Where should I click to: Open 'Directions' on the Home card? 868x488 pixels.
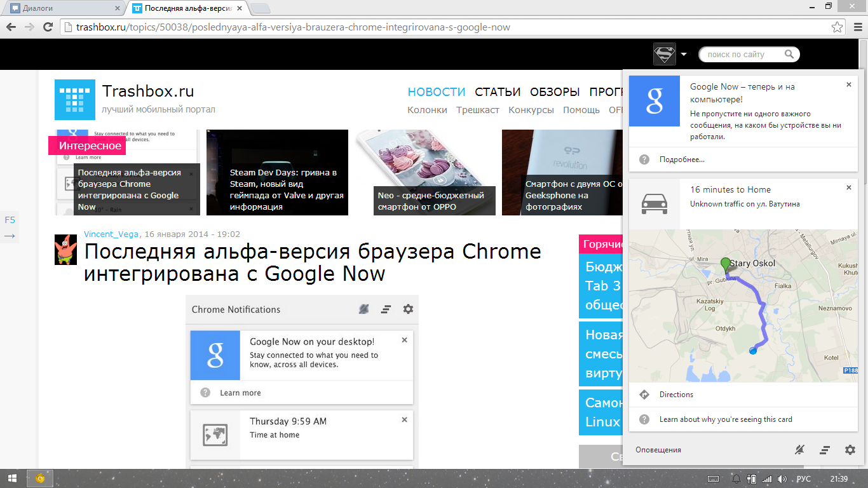676,395
